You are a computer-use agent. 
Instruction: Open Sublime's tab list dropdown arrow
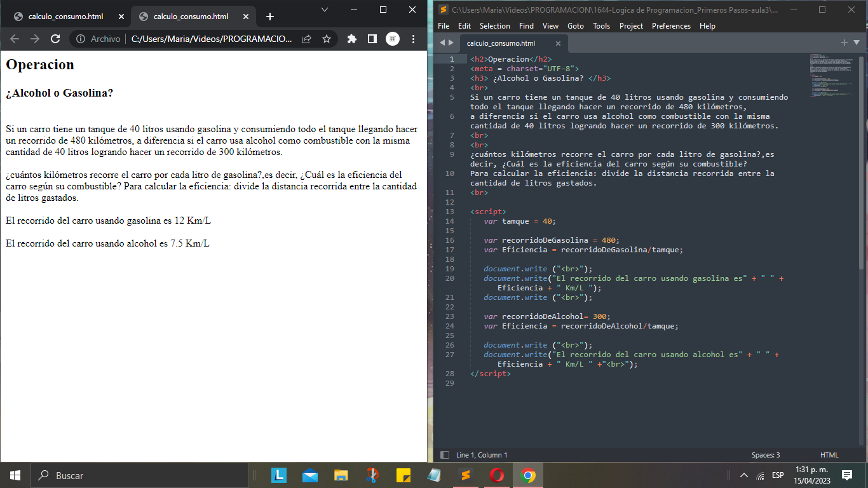pyautogui.click(x=856, y=43)
